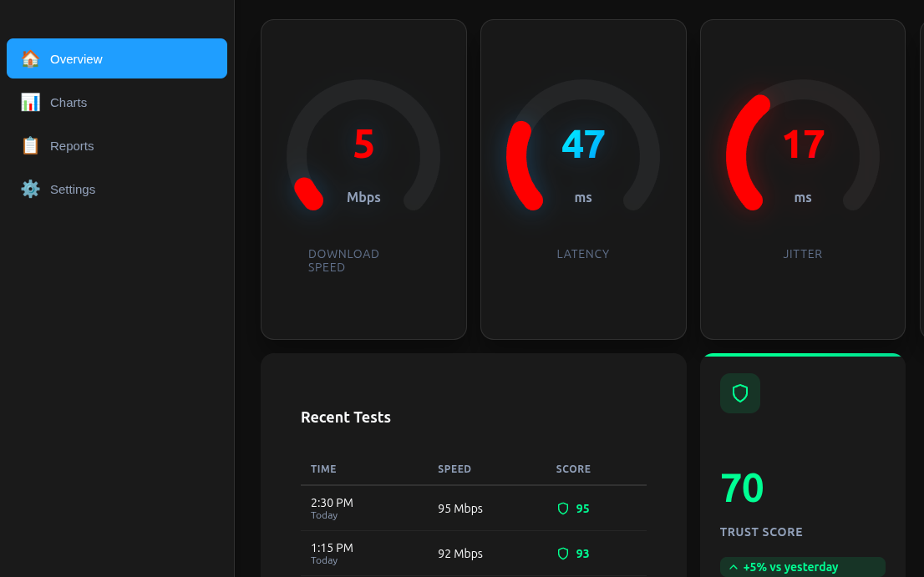Click the SCORE column header
Viewport: 924px width, 577px height.
[573, 469]
